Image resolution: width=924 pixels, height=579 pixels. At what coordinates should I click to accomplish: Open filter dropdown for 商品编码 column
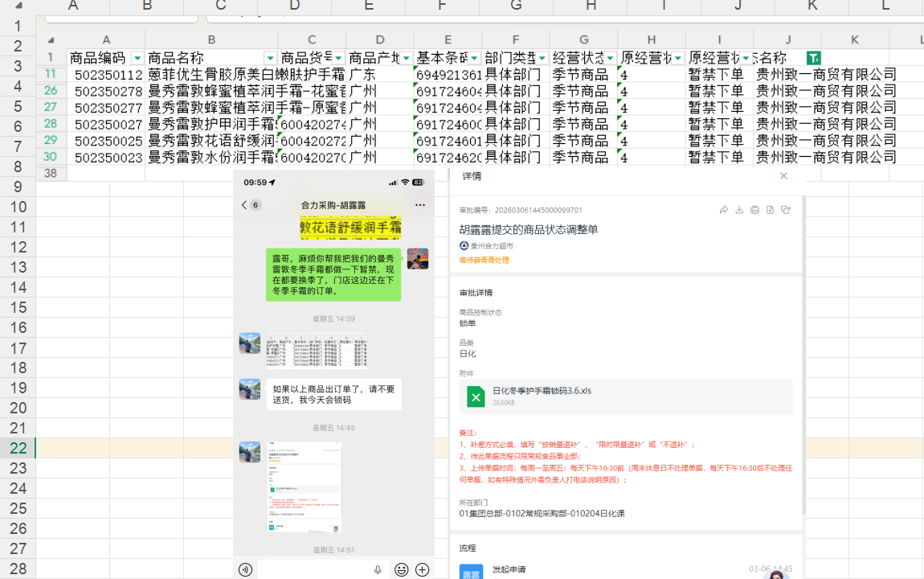click(137, 58)
